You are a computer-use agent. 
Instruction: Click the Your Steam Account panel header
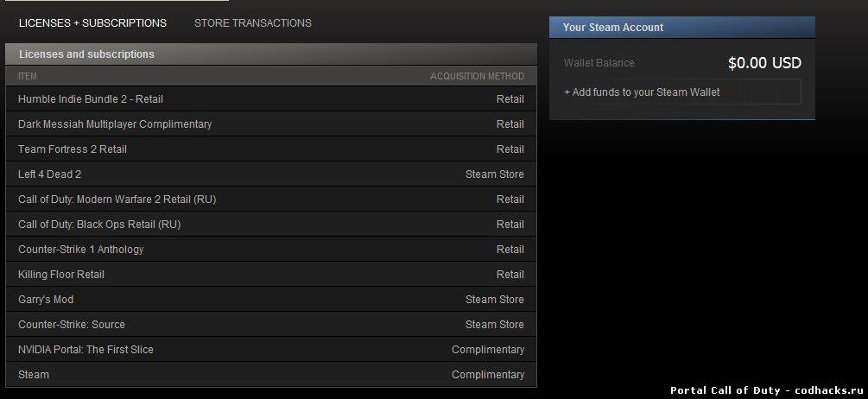[682, 27]
